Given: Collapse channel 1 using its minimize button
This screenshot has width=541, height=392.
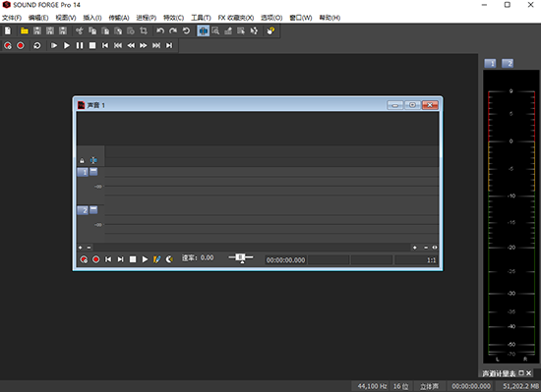Looking at the screenshot, I should (93, 171).
